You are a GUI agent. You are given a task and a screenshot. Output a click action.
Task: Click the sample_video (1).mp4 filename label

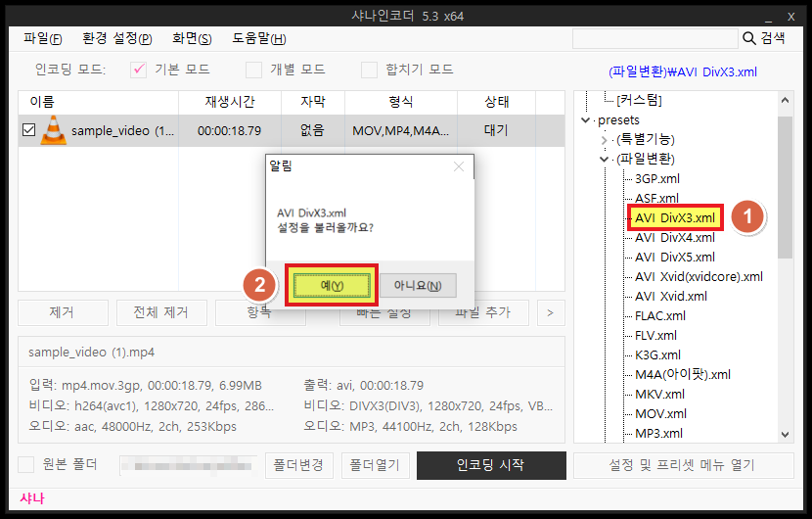click(x=92, y=353)
